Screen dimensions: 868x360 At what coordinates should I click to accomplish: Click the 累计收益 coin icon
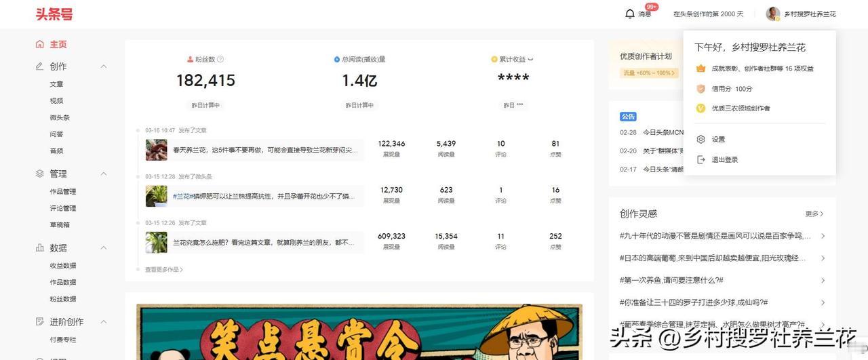click(x=494, y=59)
